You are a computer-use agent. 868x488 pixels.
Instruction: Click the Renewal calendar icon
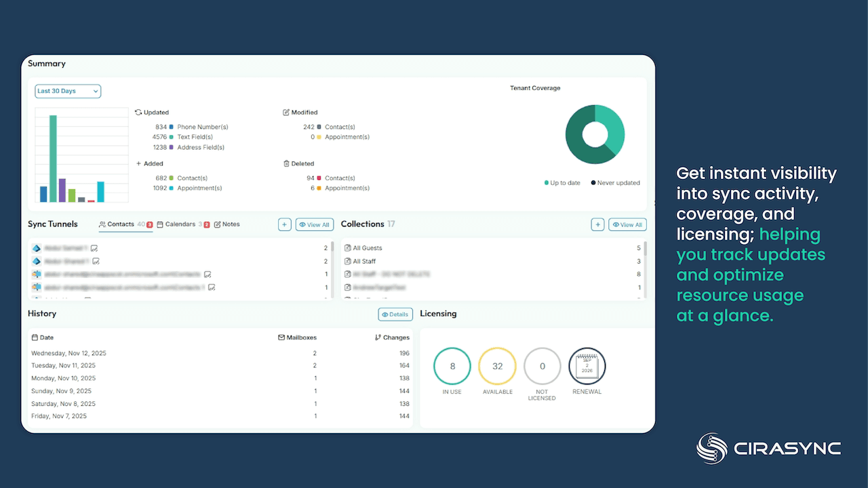click(x=587, y=366)
